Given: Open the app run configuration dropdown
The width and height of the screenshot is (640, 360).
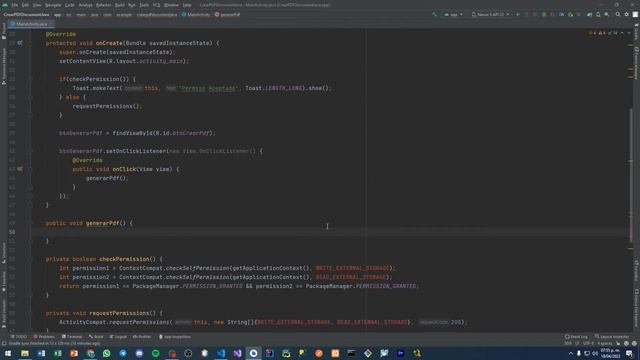Looking at the screenshot, I should click(453, 14).
